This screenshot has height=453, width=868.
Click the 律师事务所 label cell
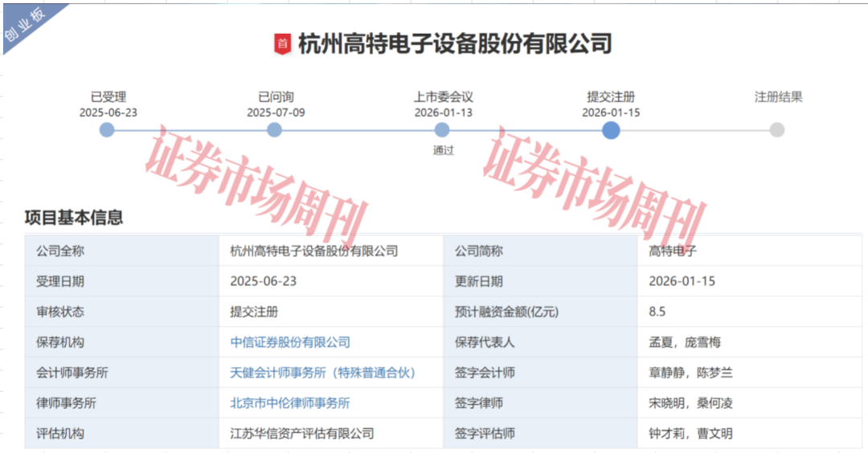click(x=122, y=403)
